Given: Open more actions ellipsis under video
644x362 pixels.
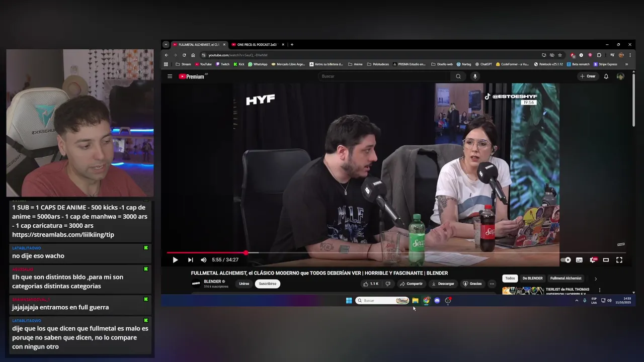Looking at the screenshot, I should point(492,284).
